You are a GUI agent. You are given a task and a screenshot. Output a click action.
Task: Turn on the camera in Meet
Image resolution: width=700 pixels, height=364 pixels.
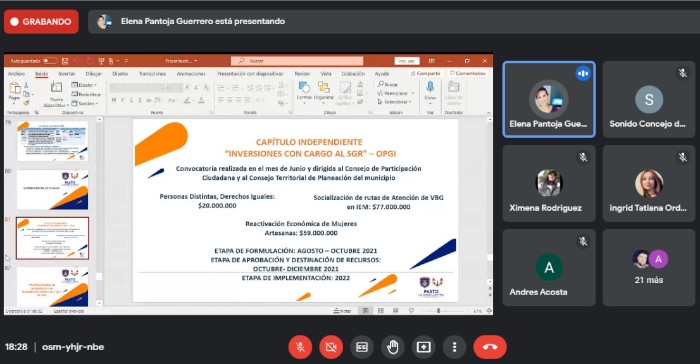(331, 347)
